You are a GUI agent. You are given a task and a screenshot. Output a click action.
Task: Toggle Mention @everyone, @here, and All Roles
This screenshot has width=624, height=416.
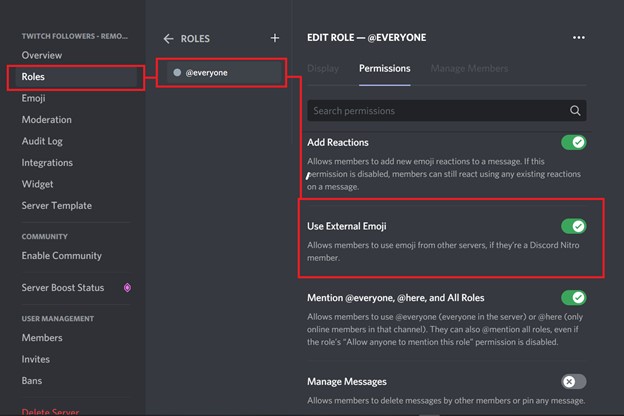[573, 298]
